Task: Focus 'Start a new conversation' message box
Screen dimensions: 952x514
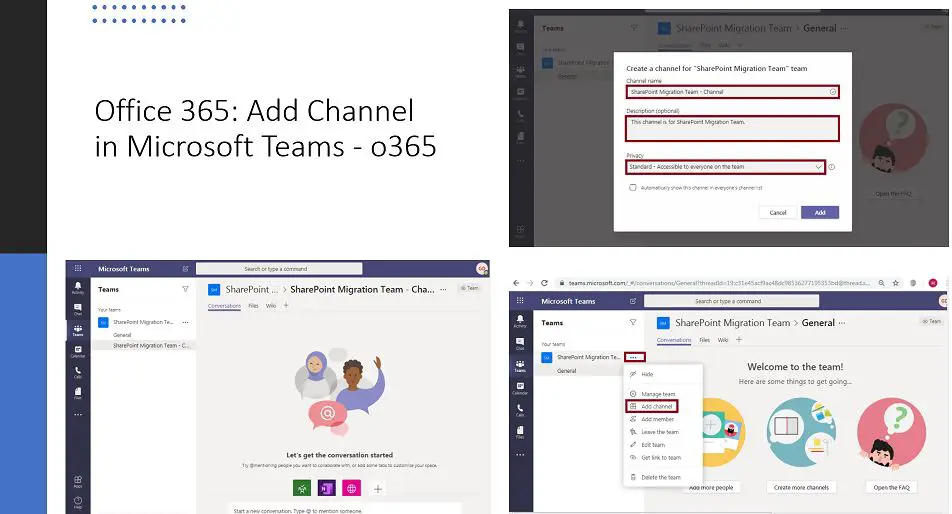Action: coord(345,509)
